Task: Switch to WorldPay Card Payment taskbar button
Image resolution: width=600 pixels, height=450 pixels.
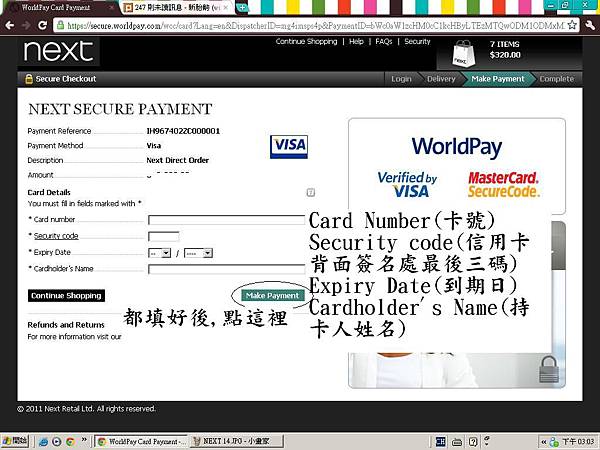Action: pyautogui.click(x=141, y=442)
